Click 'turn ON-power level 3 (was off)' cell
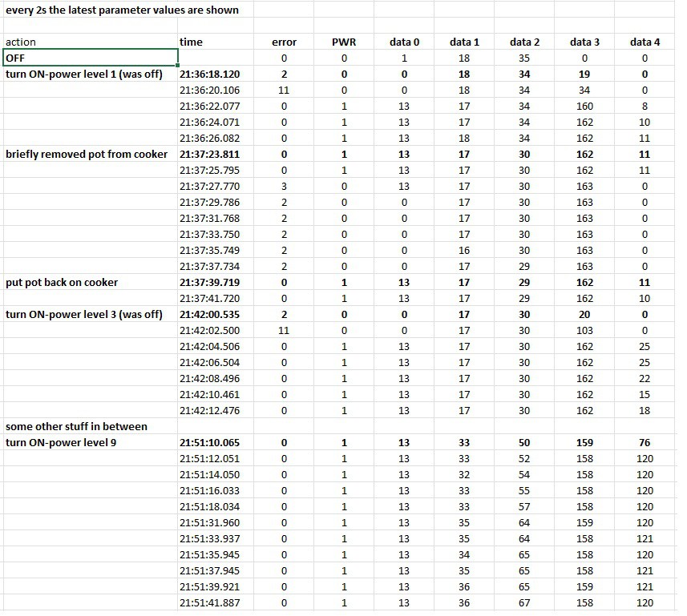This screenshot has width=687, height=616. [x=84, y=314]
